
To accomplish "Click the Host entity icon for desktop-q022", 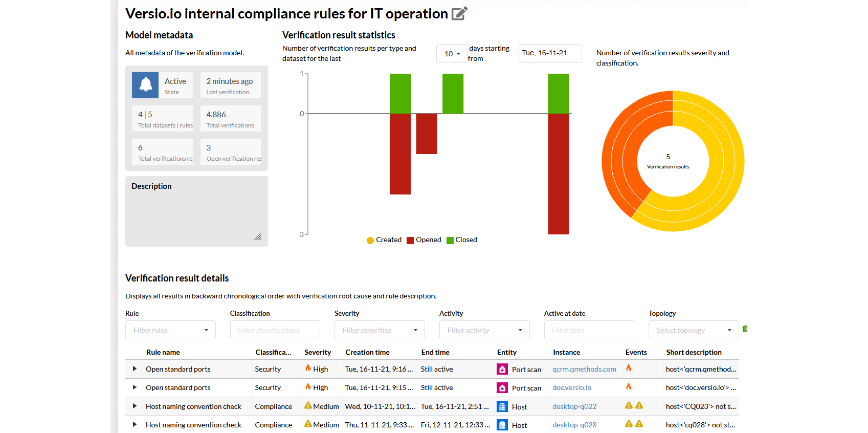I will (502, 407).
